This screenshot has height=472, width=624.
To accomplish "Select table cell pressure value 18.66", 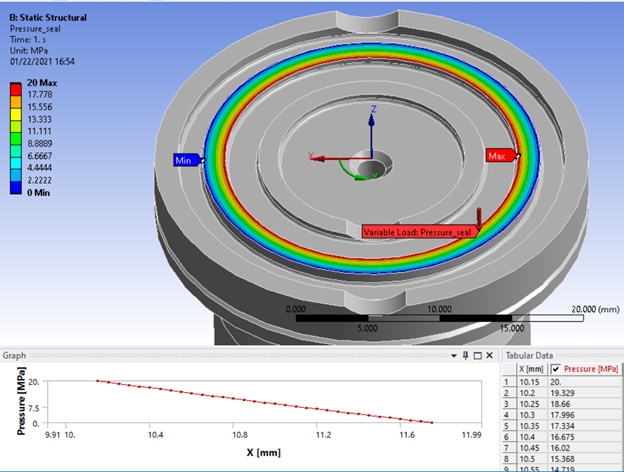I will click(x=585, y=404).
